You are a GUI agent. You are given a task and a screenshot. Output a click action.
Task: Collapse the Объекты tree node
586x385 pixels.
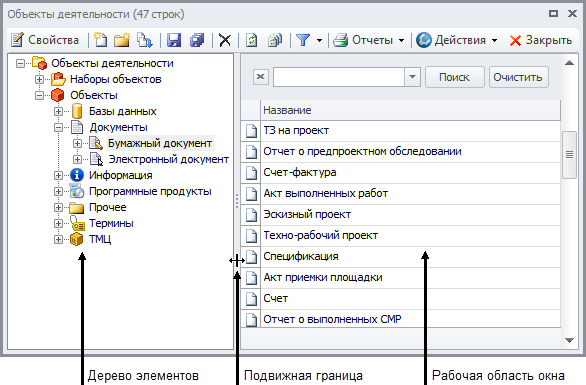tap(39, 95)
